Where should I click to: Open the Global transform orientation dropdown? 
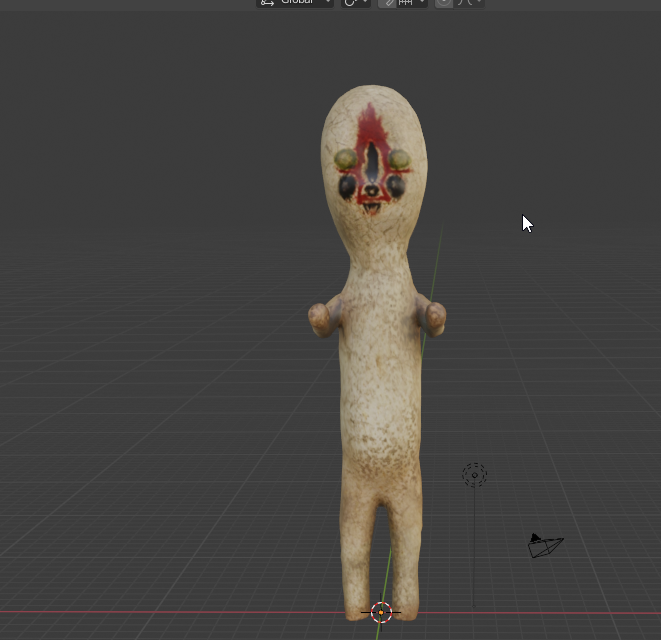point(295,3)
